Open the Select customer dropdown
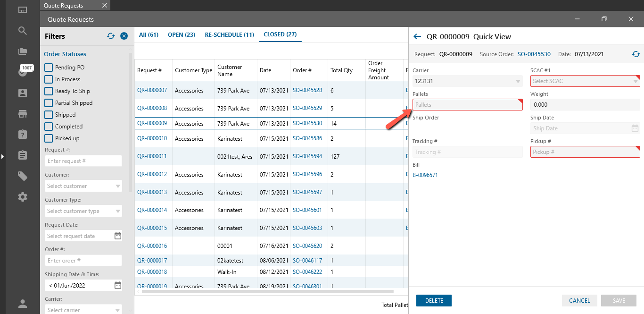 click(x=83, y=186)
